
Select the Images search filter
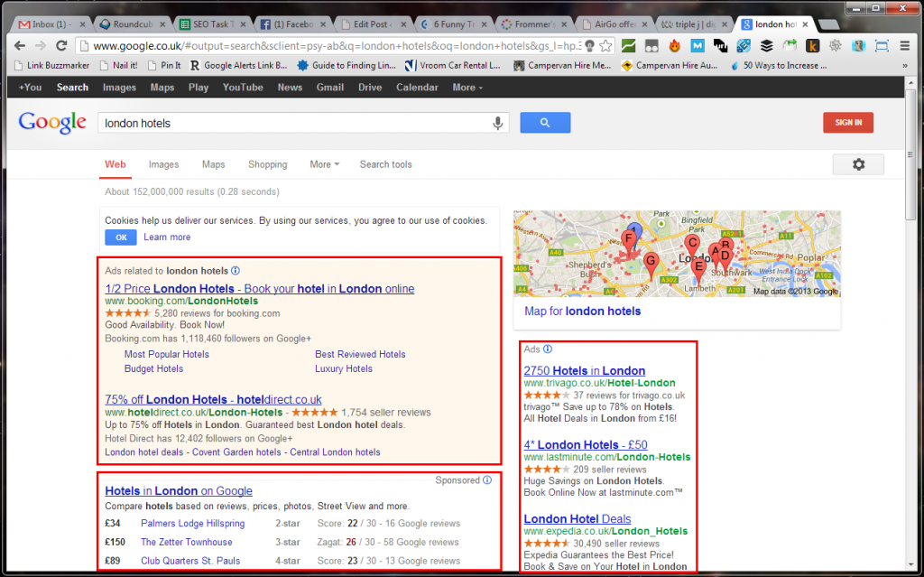coord(164,164)
